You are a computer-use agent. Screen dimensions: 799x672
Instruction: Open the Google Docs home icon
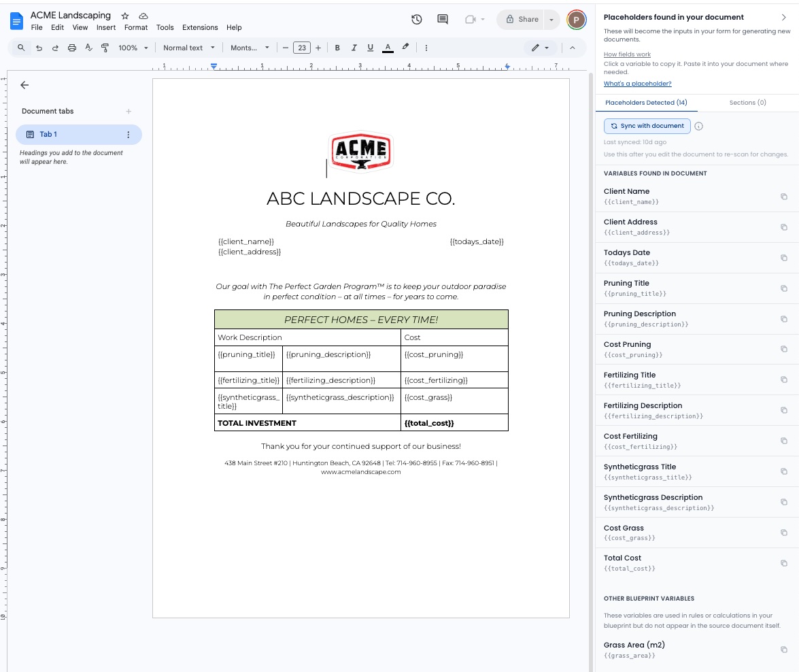click(x=17, y=21)
